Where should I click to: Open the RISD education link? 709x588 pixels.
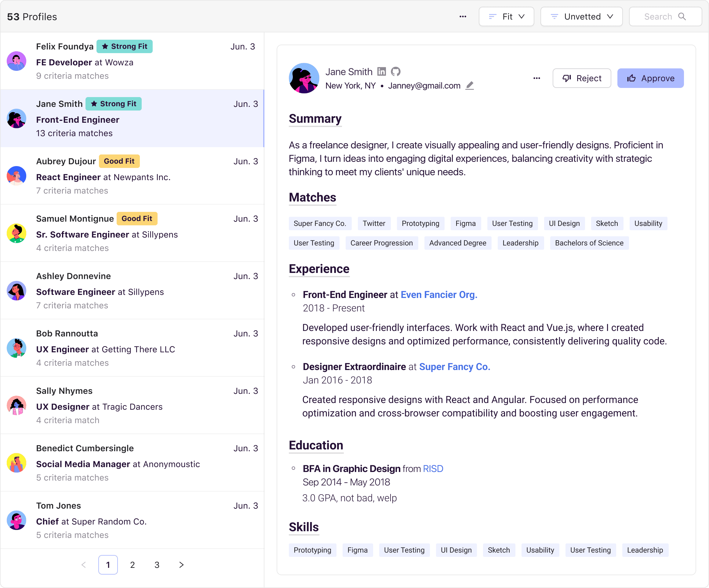(433, 469)
